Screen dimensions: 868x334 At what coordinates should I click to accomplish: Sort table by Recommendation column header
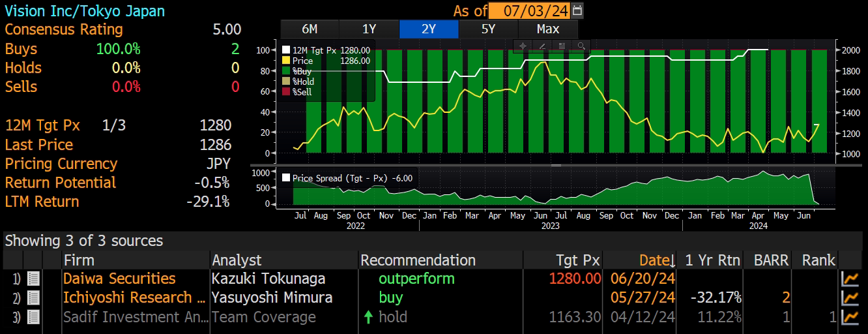pyautogui.click(x=418, y=260)
